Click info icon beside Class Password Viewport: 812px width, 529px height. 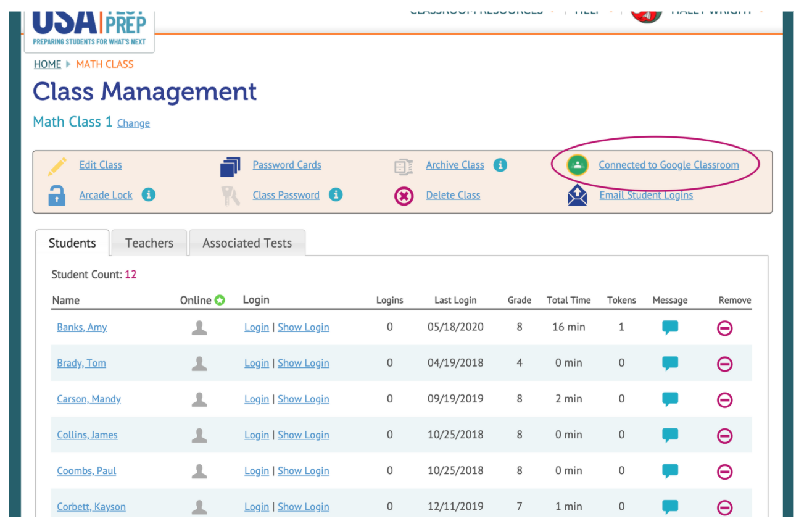(x=336, y=195)
